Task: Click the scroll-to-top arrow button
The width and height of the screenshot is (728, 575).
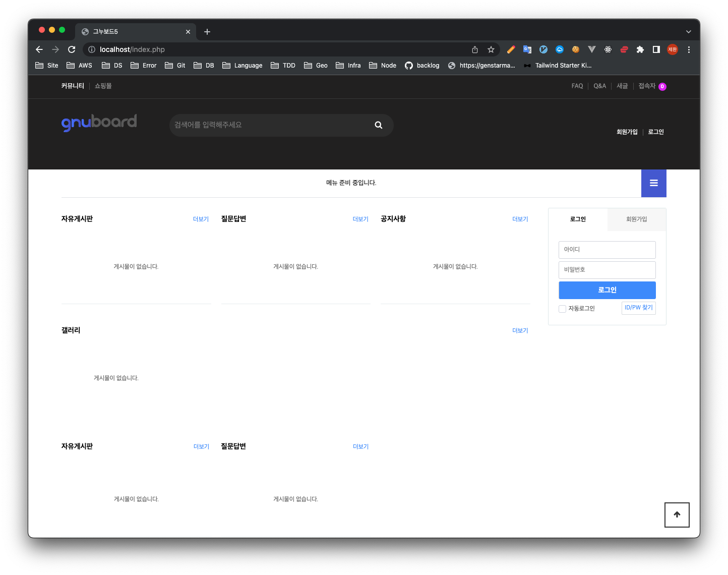Action: tap(677, 515)
